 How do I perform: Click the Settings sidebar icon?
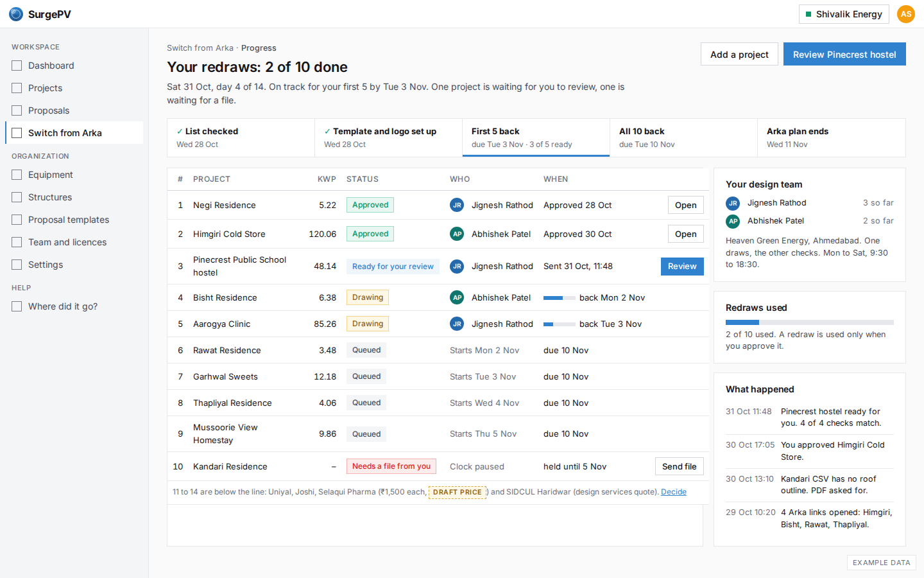[x=17, y=265]
